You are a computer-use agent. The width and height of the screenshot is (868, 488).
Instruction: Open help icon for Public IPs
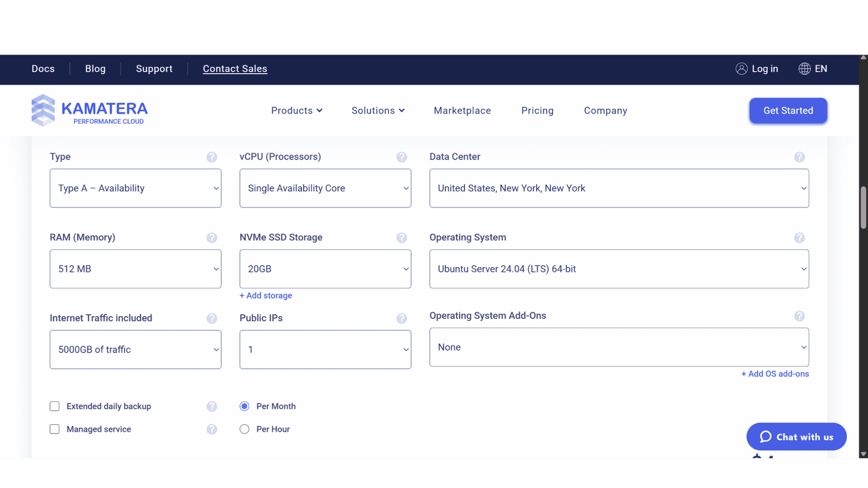401,318
